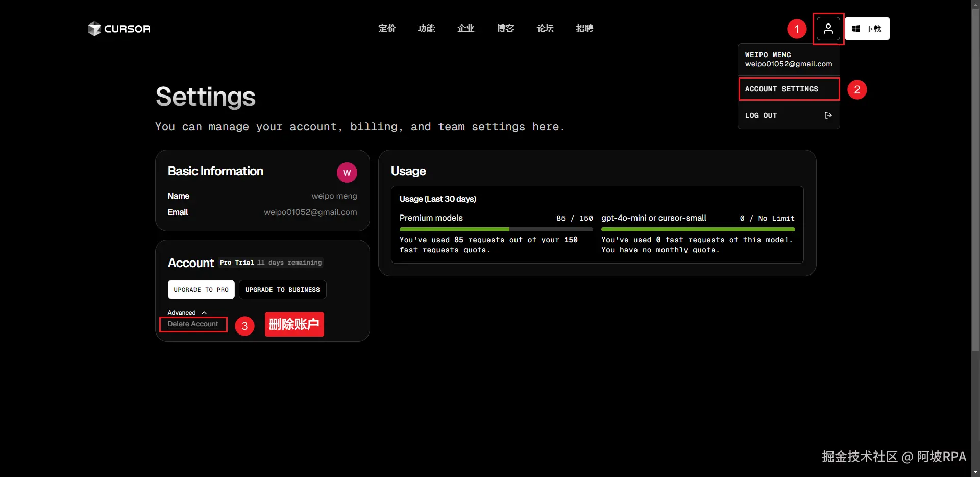Click the Delete Account link

pos(193,324)
